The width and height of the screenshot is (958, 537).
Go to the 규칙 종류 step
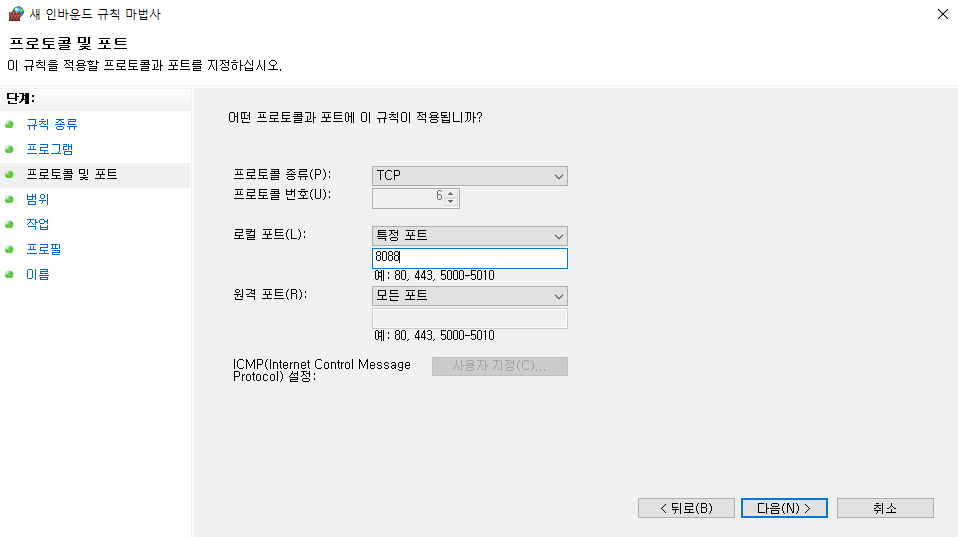[52, 124]
